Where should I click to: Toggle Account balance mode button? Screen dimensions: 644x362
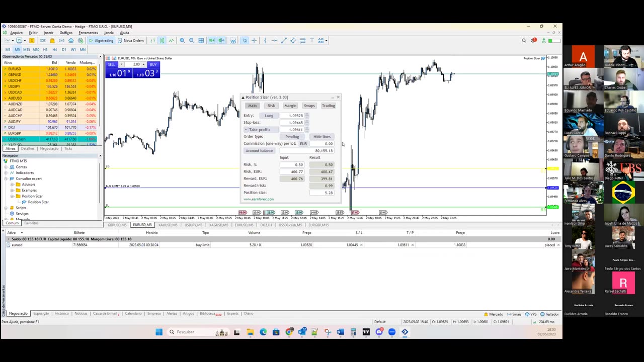(260, 151)
